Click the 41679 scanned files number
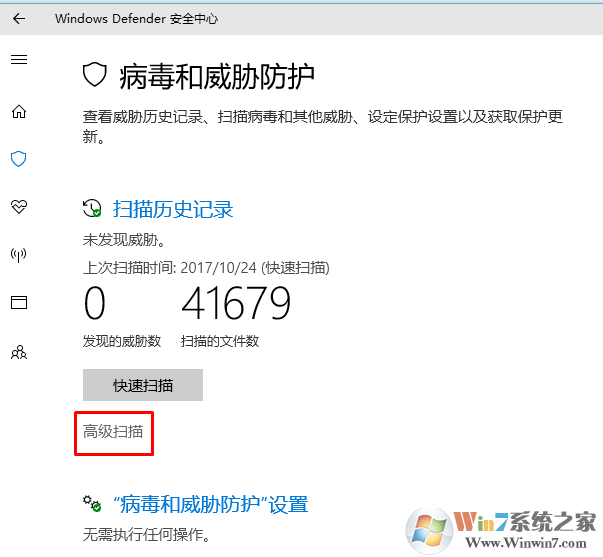Viewport: 603px width, 557px height. tap(236, 303)
